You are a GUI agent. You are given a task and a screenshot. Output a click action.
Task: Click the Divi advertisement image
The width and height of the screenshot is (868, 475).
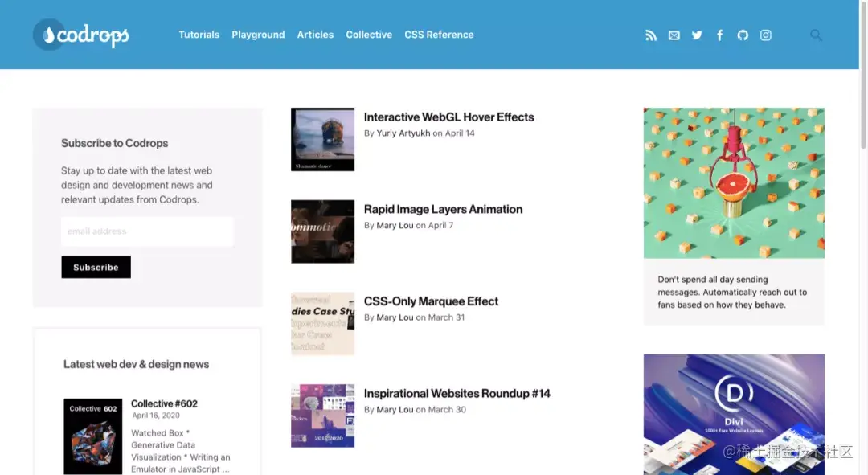734,414
